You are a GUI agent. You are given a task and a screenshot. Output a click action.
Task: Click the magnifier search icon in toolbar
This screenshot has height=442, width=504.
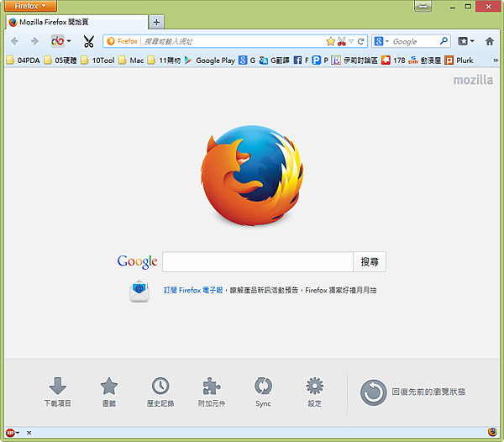pyautogui.click(x=444, y=41)
